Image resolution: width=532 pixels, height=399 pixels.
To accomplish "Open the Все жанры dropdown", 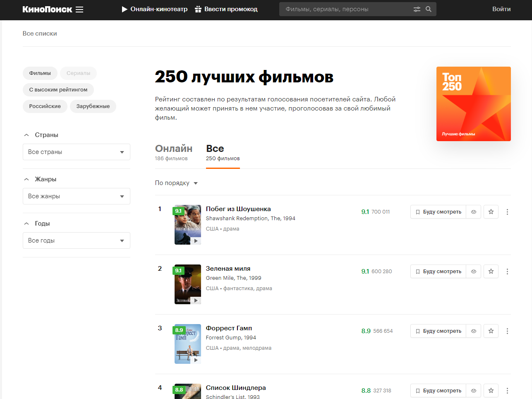I will (77, 196).
